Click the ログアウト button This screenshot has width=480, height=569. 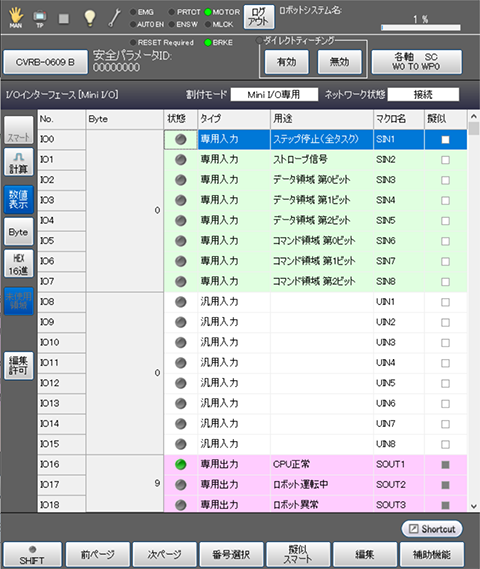[x=259, y=17]
